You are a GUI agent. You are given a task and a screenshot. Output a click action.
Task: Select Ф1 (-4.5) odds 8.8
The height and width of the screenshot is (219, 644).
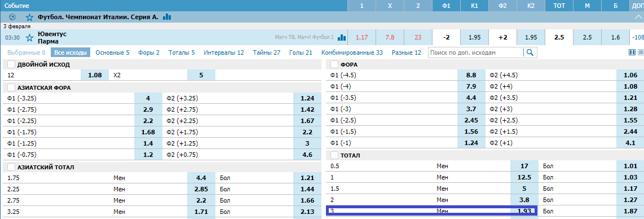tap(471, 76)
